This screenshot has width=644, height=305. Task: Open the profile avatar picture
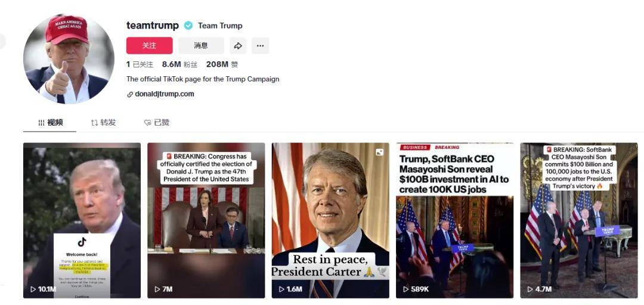coord(69,59)
